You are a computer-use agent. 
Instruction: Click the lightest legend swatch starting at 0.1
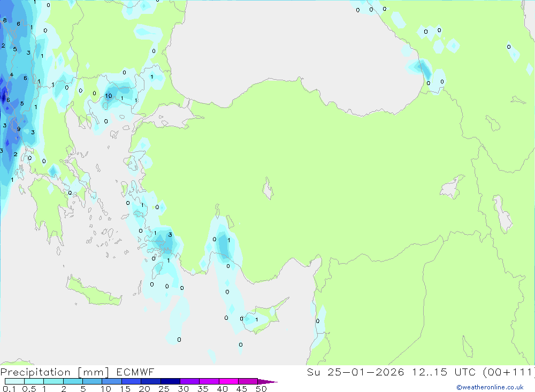[x=14, y=381]
